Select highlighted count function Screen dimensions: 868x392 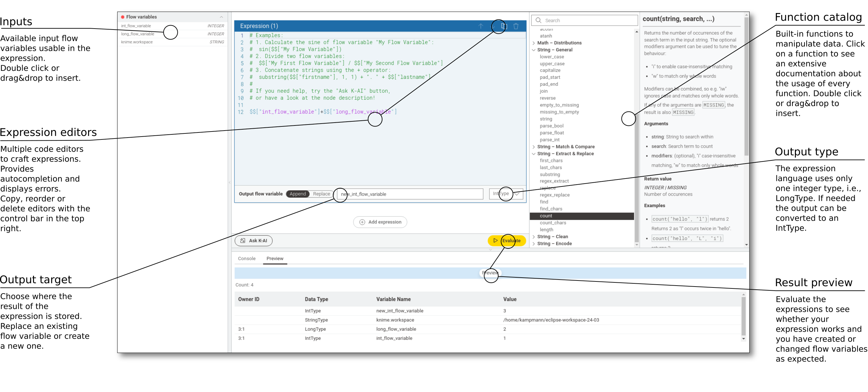tap(582, 216)
